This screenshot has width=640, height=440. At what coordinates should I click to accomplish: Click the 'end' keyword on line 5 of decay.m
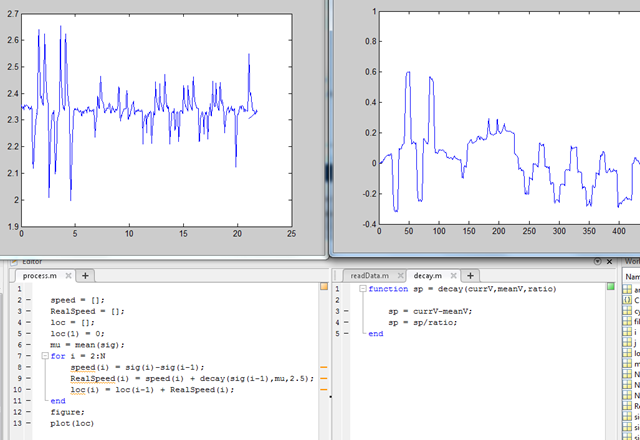click(376, 333)
